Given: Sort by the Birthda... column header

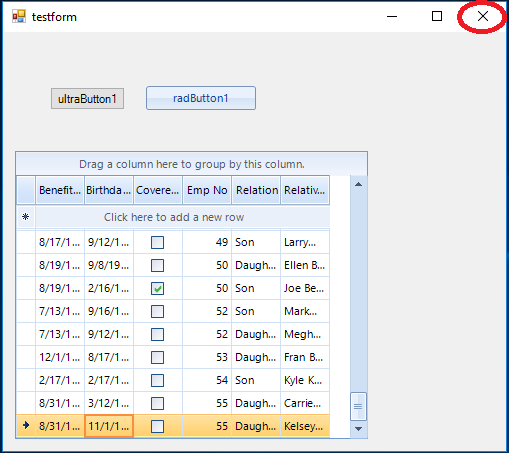Looking at the screenshot, I should coord(109,190).
